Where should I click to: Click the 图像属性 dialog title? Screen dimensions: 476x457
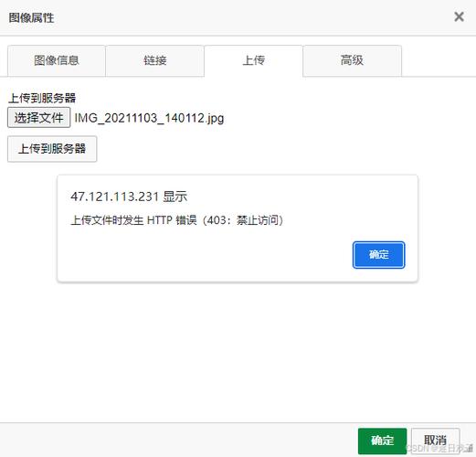[x=31, y=17]
